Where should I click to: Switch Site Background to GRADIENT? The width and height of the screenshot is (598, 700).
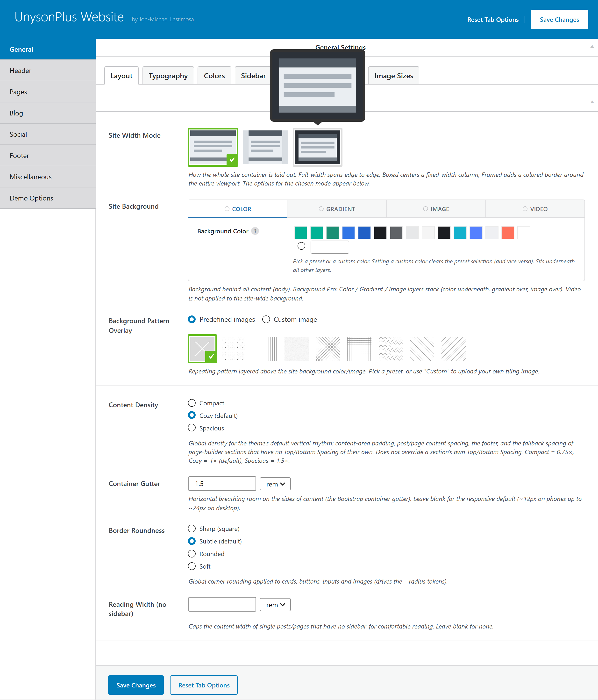pos(337,209)
